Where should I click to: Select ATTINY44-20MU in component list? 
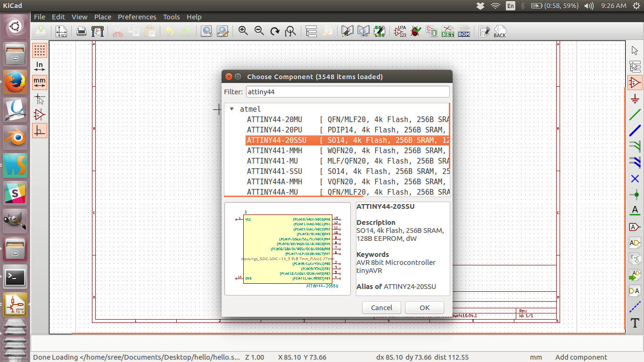[348, 119]
